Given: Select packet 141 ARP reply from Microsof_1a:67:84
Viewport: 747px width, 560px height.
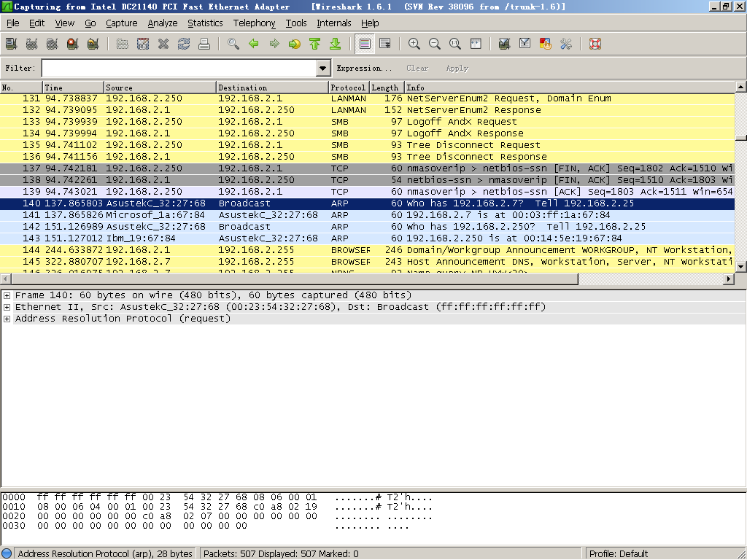Looking at the screenshot, I should point(368,215).
